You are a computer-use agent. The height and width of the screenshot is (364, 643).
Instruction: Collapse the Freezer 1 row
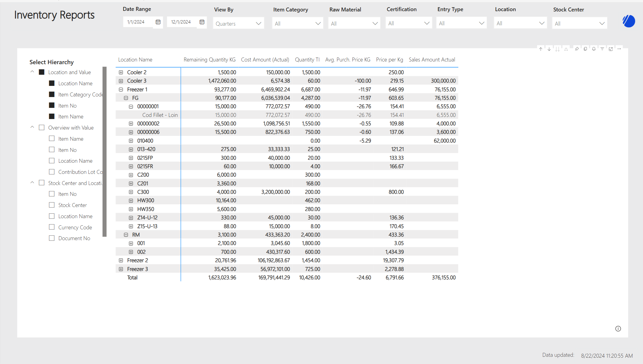tap(121, 89)
